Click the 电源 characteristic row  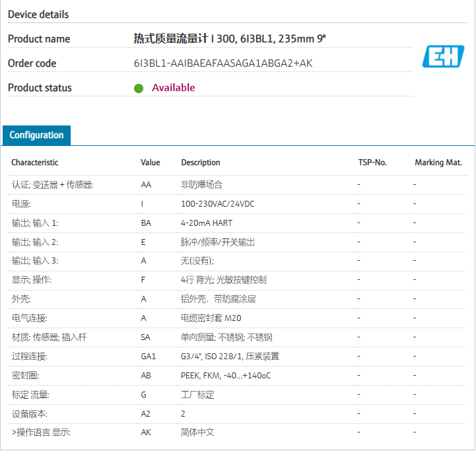(21, 204)
